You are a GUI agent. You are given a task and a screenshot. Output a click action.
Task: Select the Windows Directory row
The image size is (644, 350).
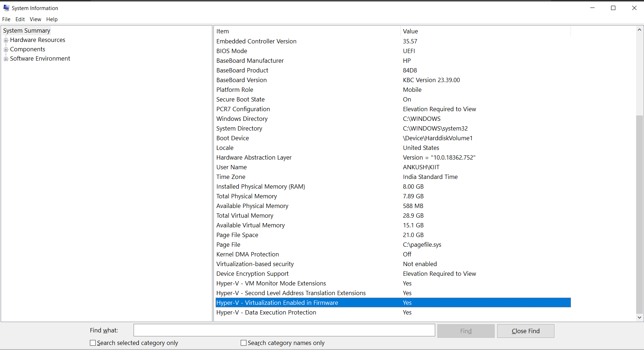(393, 119)
